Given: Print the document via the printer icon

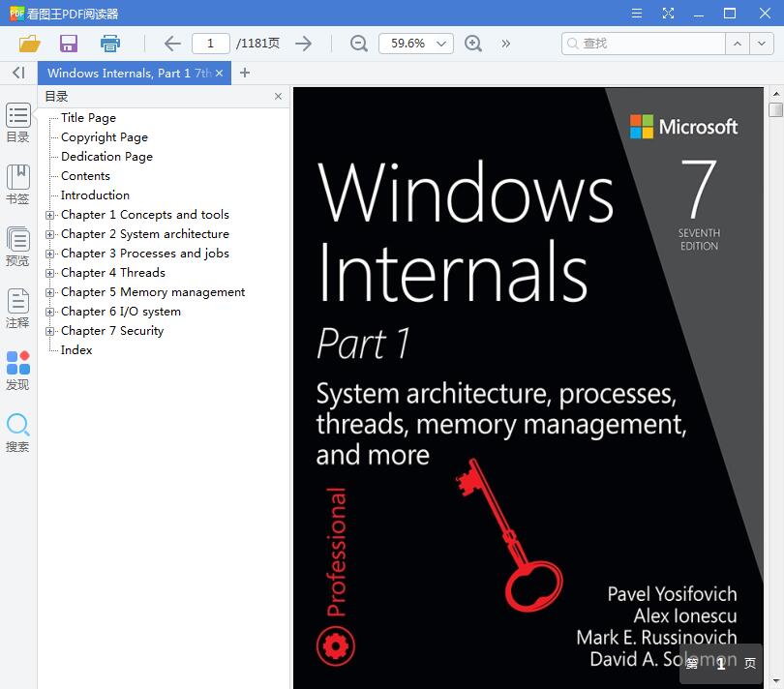Looking at the screenshot, I should point(109,43).
